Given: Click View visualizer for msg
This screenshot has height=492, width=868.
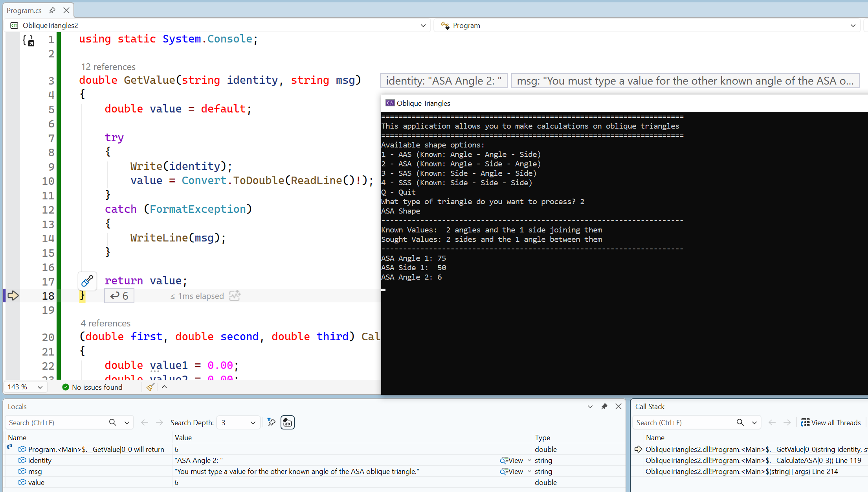Looking at the screenshot, I should coord(512,471).
